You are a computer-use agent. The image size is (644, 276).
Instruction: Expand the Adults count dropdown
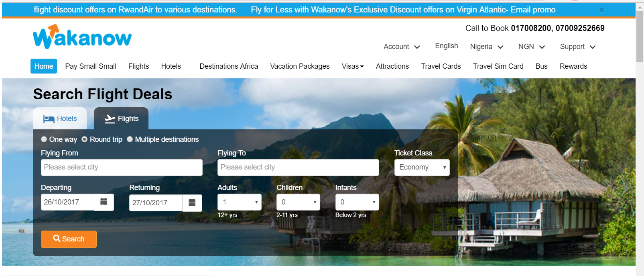click(239, 202)
